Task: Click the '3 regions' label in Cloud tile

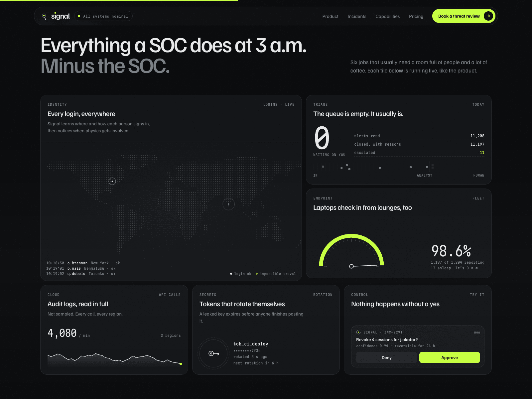Action: click(171, 335)
